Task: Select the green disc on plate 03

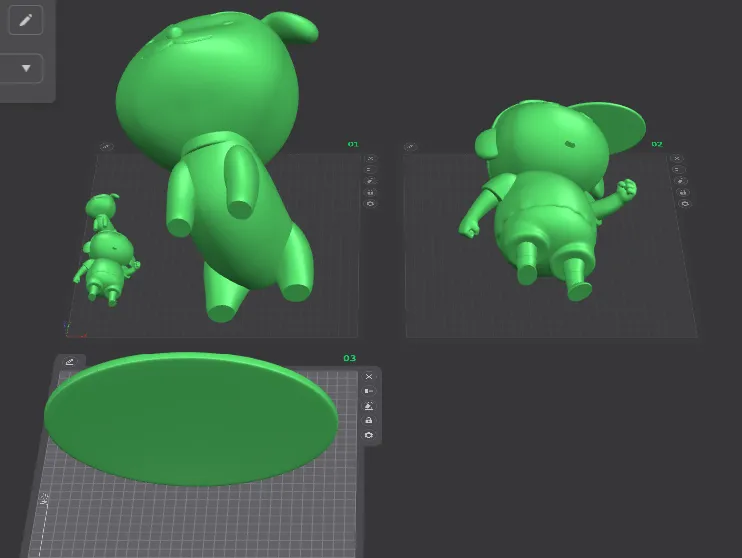Action: pos(191,419)
